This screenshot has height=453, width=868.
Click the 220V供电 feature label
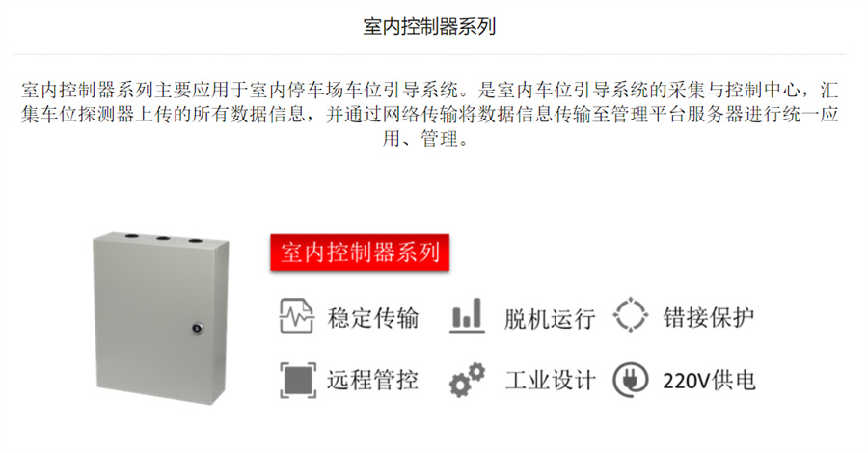click(x=709, y=381)
